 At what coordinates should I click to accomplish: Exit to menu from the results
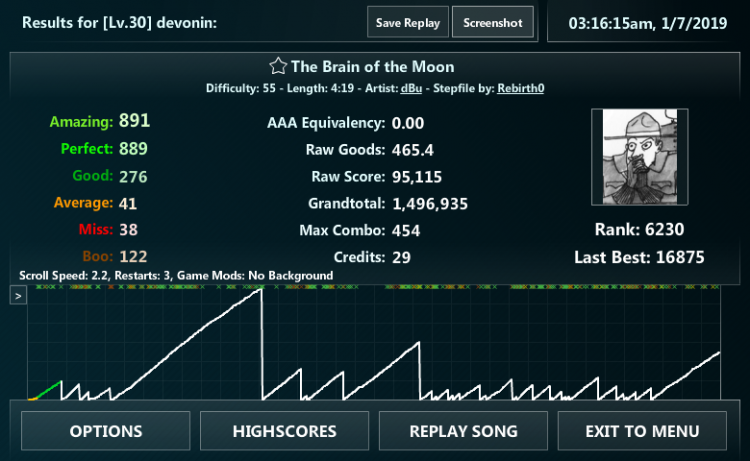coord(642,431)
